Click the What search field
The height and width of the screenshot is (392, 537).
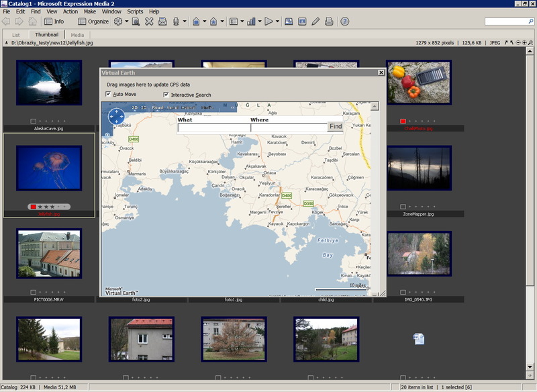coord(214,128)
